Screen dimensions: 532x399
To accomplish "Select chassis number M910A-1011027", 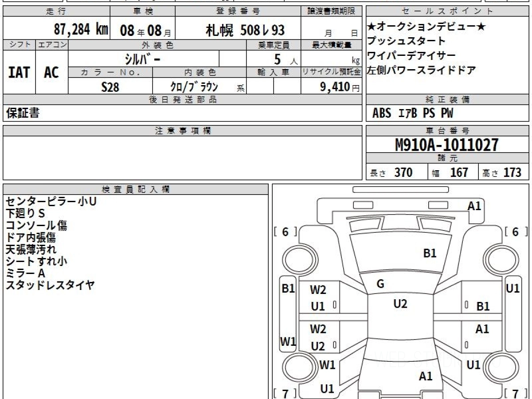I will click(x=446, y=145).
